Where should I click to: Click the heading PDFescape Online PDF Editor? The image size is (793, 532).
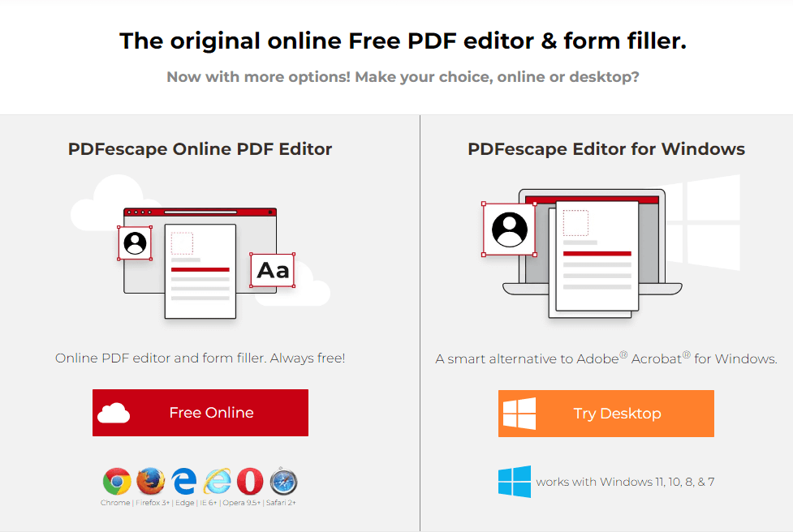(200, 149)
